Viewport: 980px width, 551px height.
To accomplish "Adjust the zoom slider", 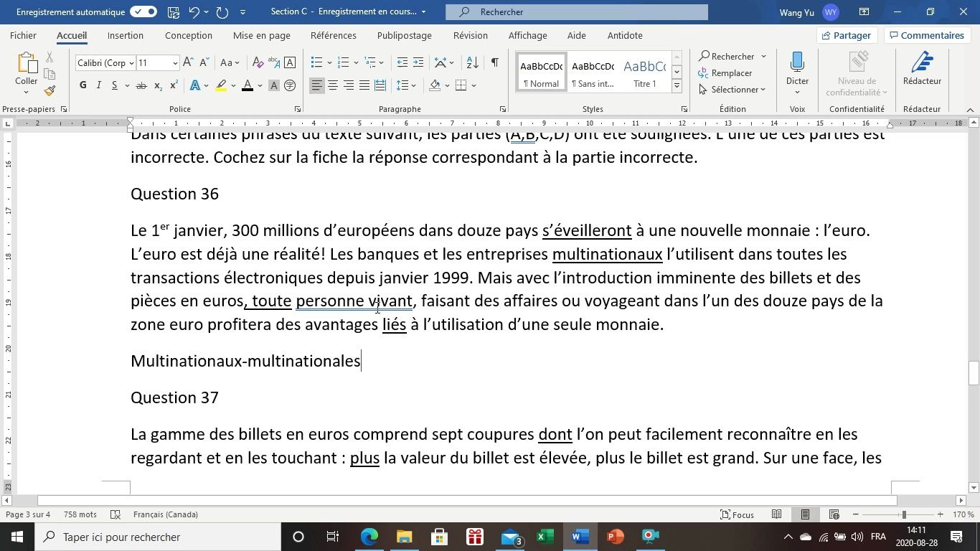I will (903, 514).
